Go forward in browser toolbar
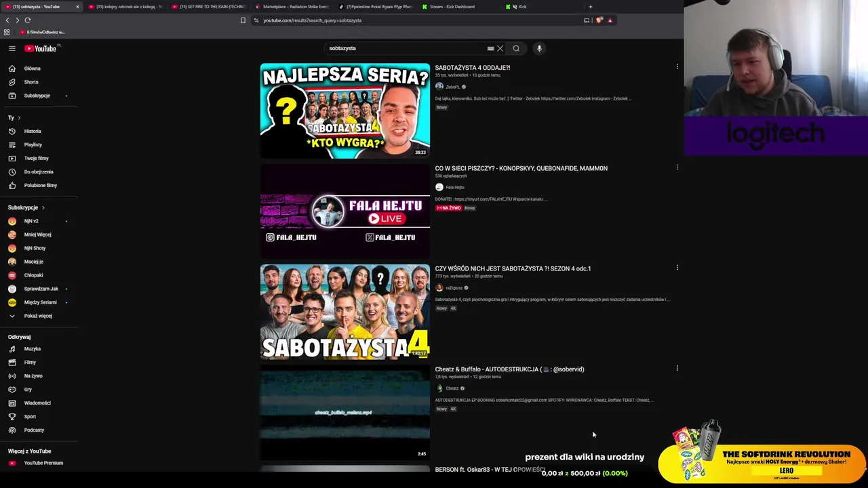The height and width of the screenshot is (488, 868). [x=17, y=20]
